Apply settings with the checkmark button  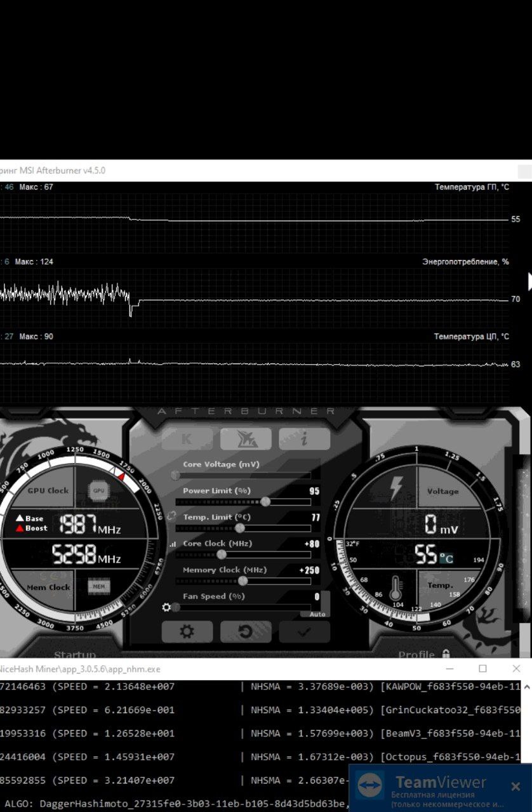tap(304, 632)
